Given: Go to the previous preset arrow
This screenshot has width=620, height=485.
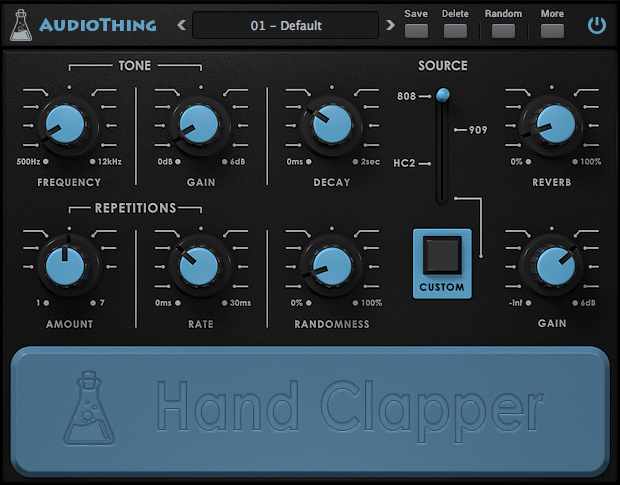Looking at the screenshot, I should (181, 25).
